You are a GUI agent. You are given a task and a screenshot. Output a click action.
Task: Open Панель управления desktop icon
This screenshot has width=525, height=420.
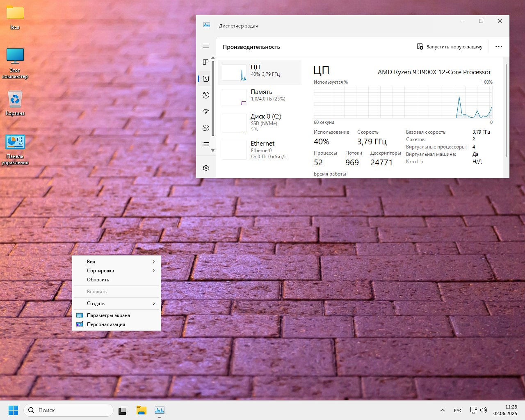point(15,143)
